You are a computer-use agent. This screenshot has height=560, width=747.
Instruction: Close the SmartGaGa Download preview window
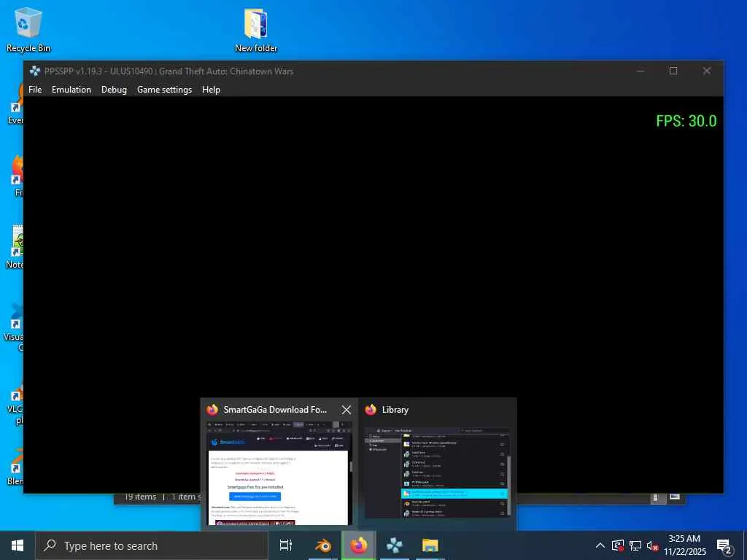point(347,410)
